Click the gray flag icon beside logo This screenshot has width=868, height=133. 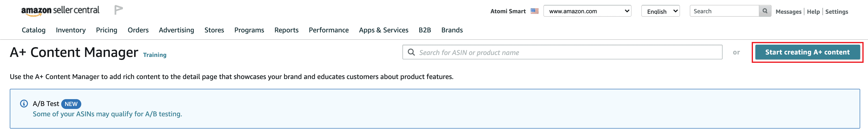pyautogui.click(x=118, y=10)
